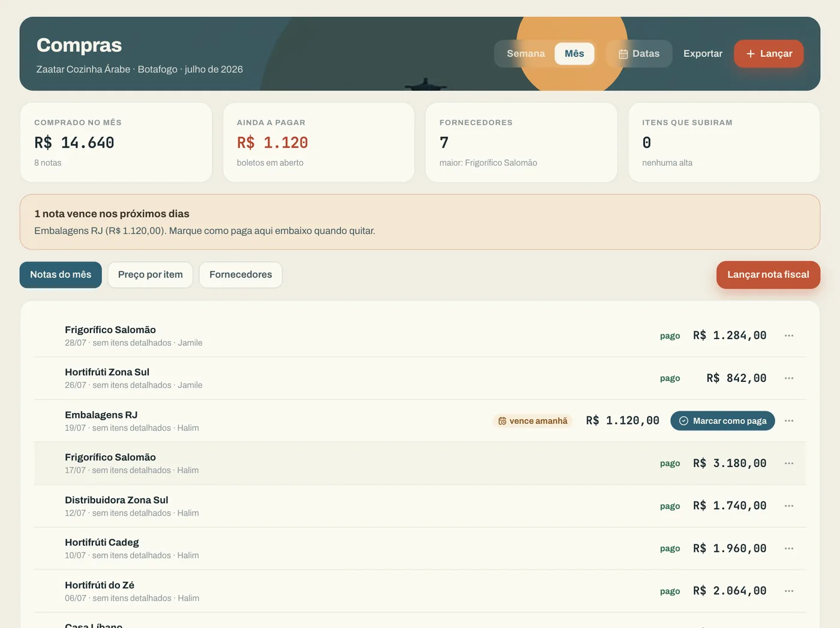Click the Itens que subiram card
Image resolution: width=840 pixels, height=628 pixels.
pos(724,142)
